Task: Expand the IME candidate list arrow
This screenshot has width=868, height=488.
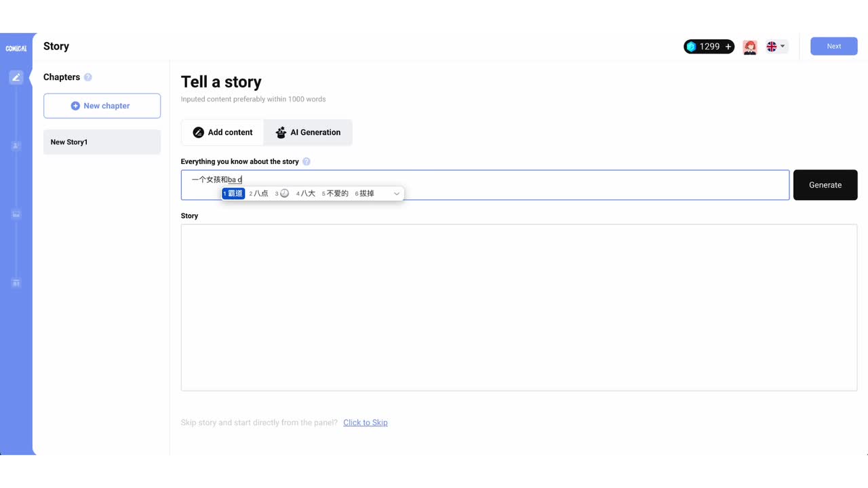Action: (x=397, y=194)
